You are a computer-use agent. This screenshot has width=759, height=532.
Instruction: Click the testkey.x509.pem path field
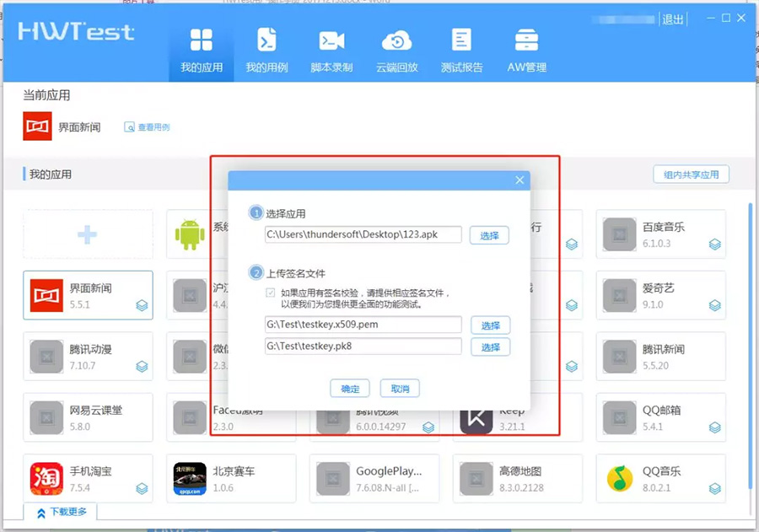click(x=363, y=325)
